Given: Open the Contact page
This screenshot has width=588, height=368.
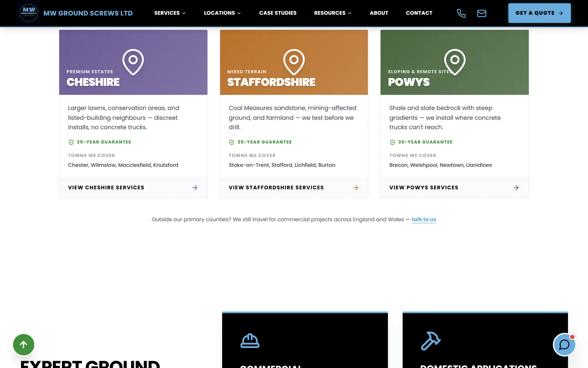Looking at the screenshot, I should tap(419, 13).
